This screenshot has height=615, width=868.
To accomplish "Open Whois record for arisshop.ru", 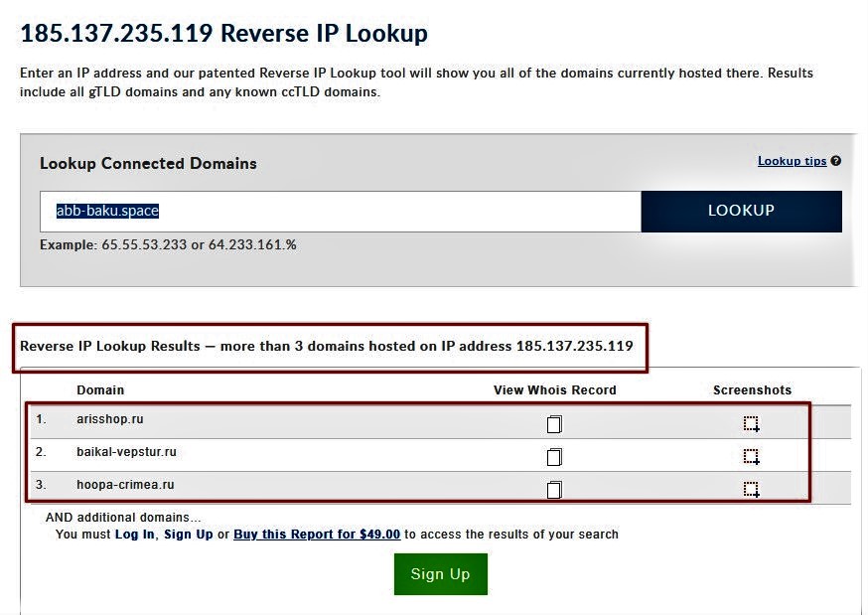I will (x=554, y=424).
